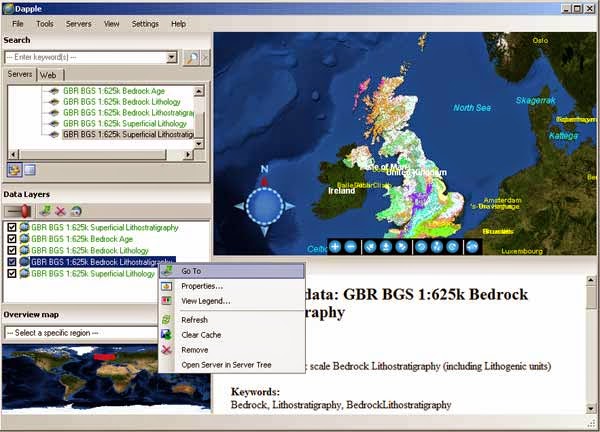Screen dimensions: 600x432
Task: Select the Superficial Lithology layer name in Data Layers
Action: pos(93,274)
